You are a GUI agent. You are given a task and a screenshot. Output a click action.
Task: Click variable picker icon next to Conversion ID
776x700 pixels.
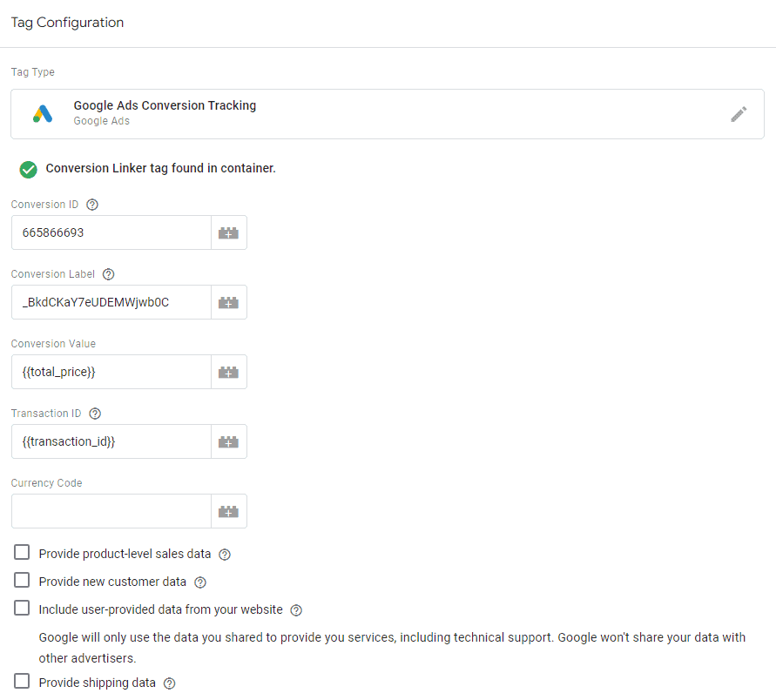click(x=228, y=233)
